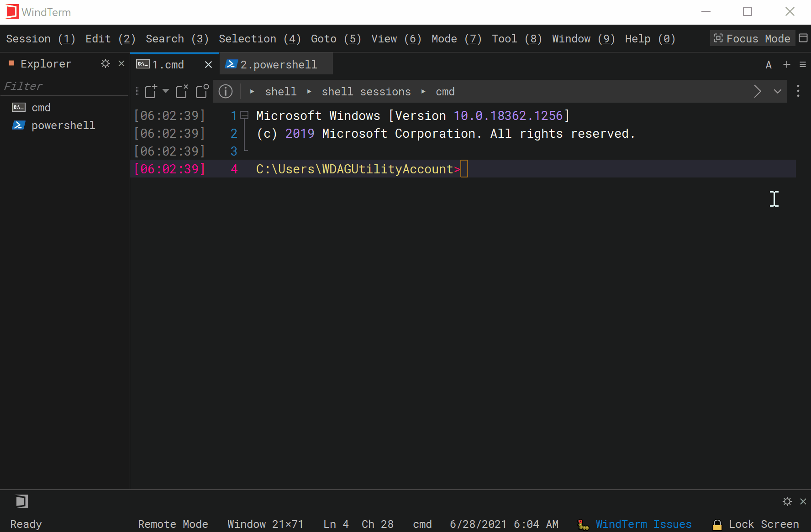Enable Focus Mode
Viewport: 811px width, 532px height.
pos(752,38)
